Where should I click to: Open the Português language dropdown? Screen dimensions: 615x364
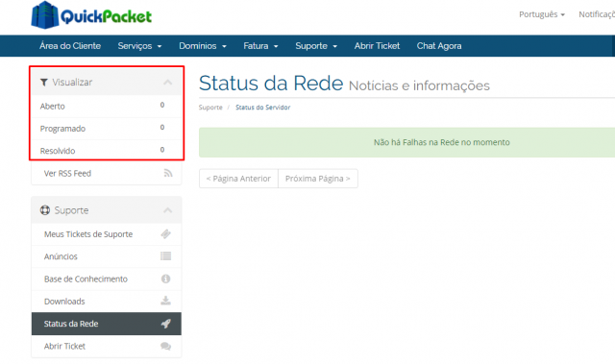click(542, 14)
